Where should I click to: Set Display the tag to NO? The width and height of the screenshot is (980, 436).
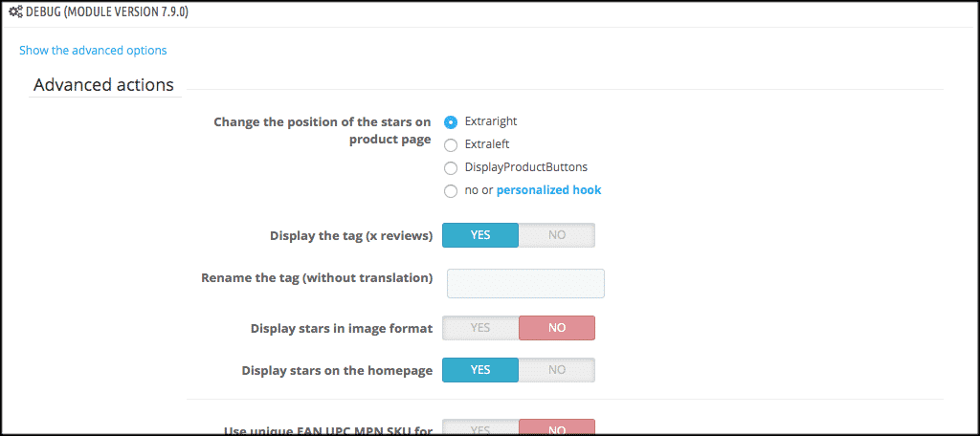click(557, 235)
